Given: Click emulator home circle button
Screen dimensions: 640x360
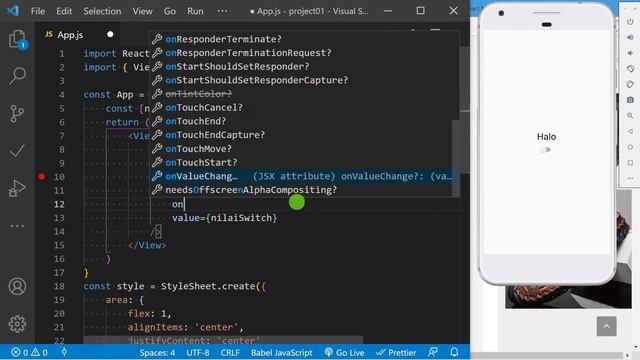Looking at the screenshot, I should pyautogui.click(x=630, y=147).
